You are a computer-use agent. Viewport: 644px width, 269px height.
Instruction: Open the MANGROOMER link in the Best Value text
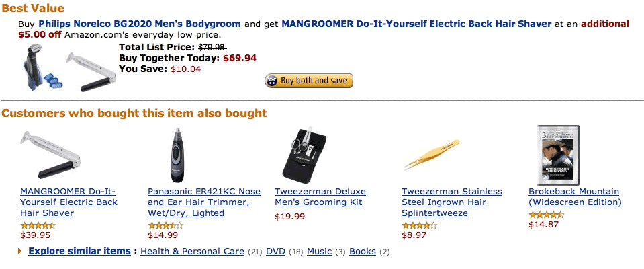pyautogui.click(x=416, y=24)
